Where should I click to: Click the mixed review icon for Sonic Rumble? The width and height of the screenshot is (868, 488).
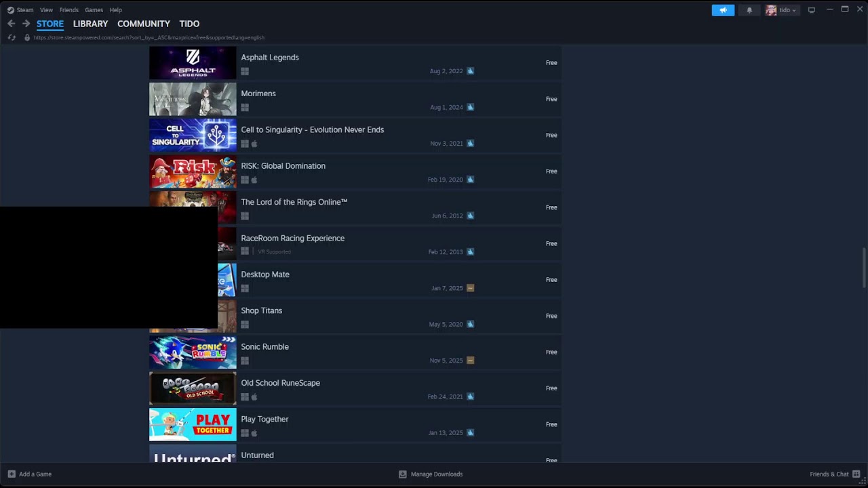click(470, 361)
